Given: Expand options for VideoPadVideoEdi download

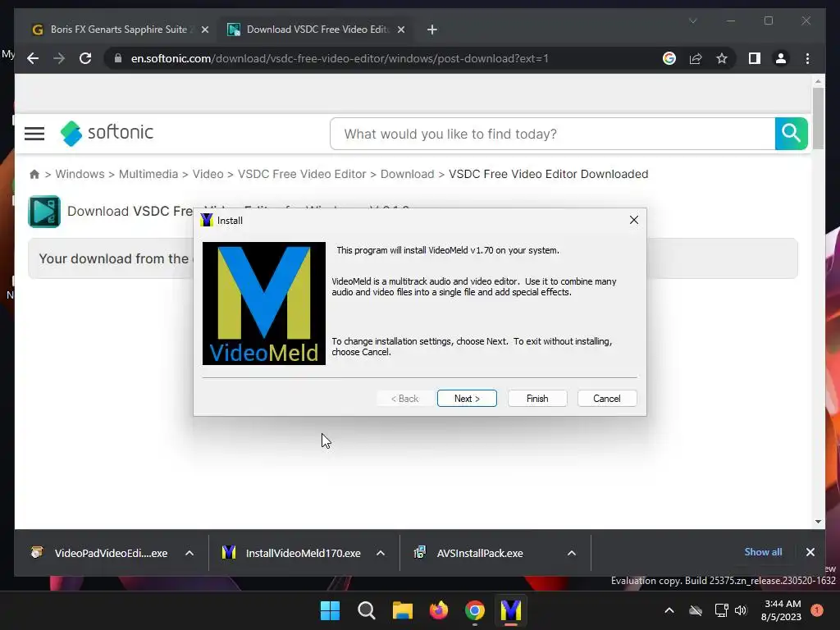Looking at the screenshot, I should pos(189,553).
